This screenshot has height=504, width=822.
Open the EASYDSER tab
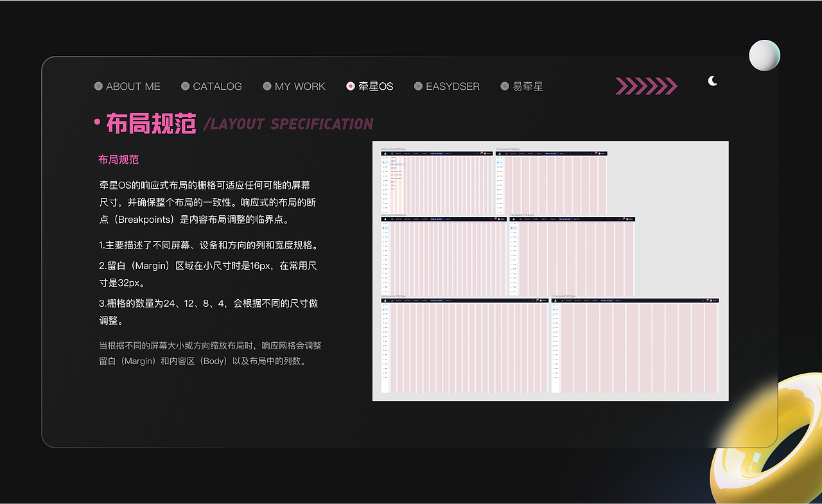[x=447, y=86]
